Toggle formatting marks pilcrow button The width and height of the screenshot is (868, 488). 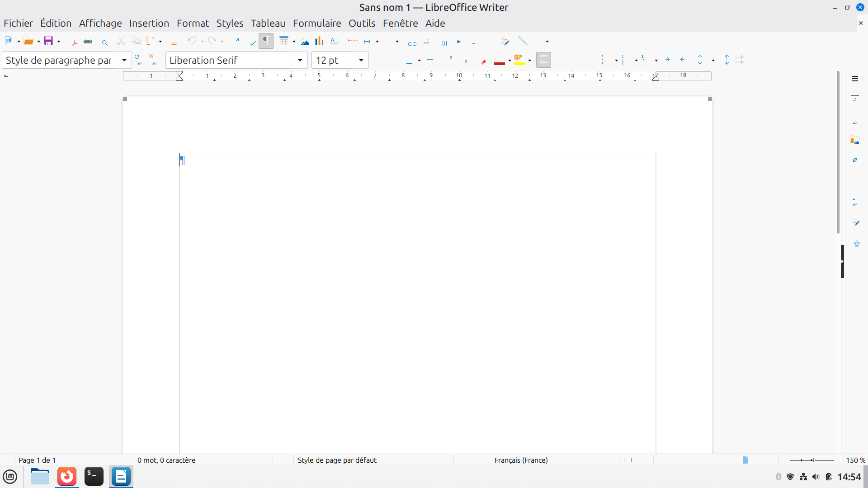tap(266, 41)
